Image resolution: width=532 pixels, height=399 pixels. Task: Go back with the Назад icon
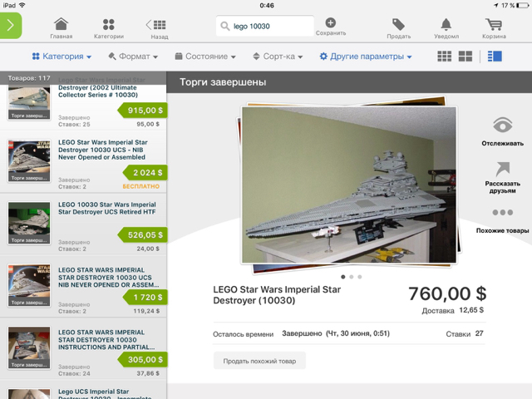(155, 25)
